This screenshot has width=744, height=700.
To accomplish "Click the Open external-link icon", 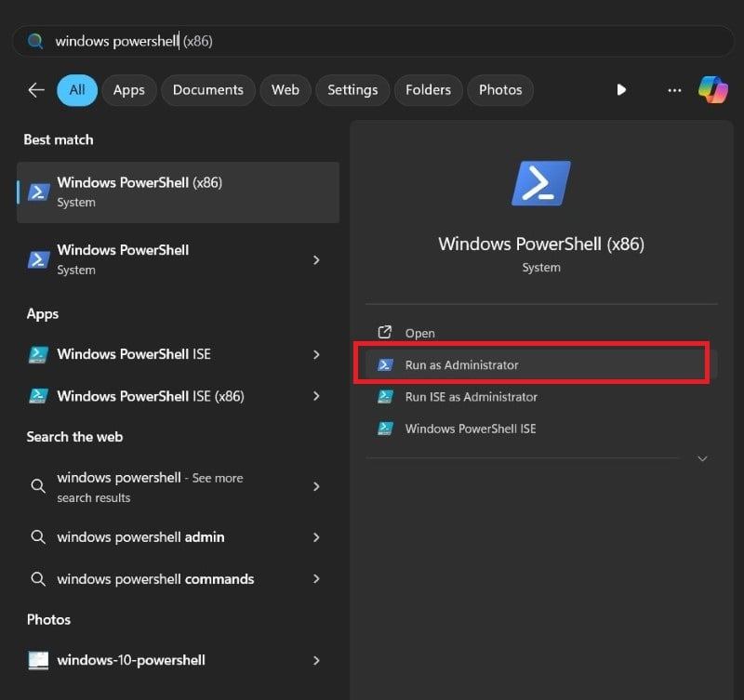I will pos(385,333).
